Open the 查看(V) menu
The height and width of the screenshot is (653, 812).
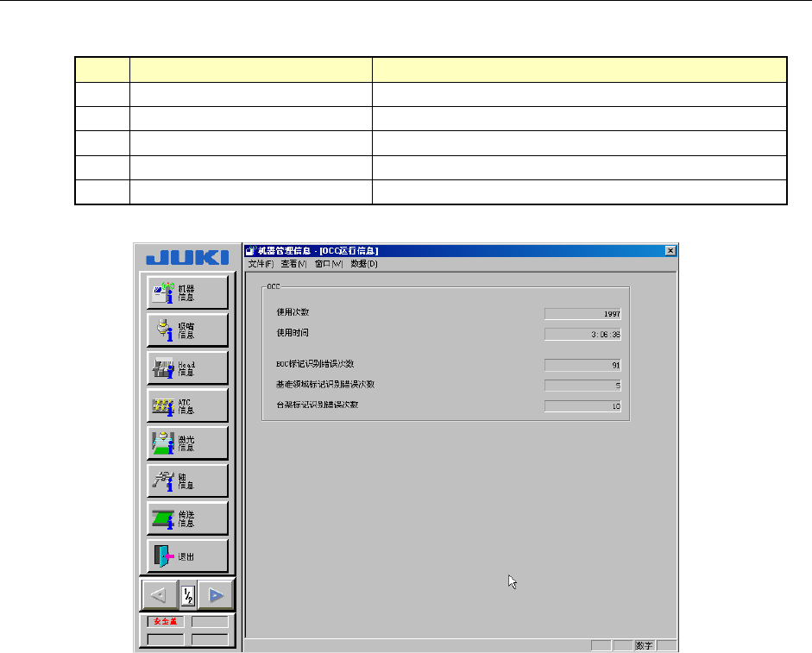tap(293, 264)
